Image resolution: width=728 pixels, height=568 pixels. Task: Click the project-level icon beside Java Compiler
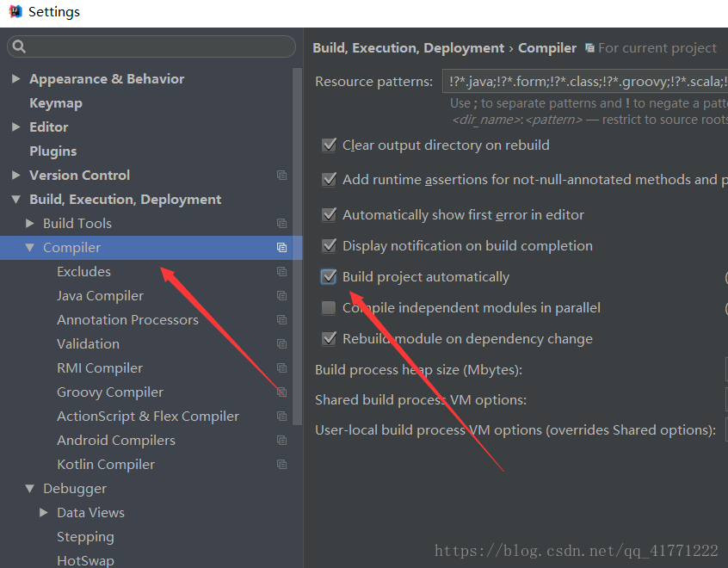[281, 295]
